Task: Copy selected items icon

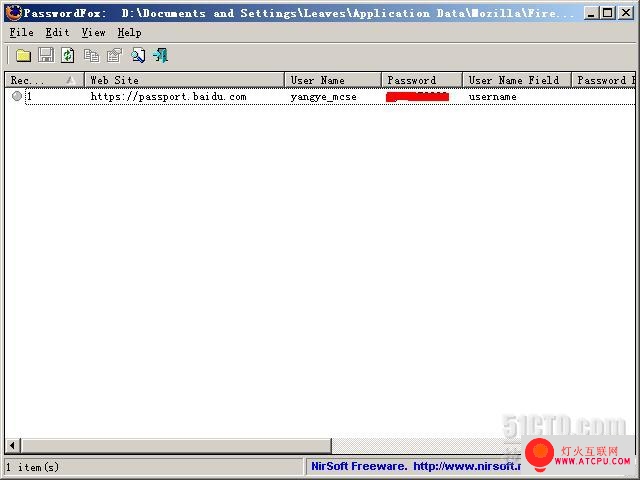Action: pos(91,56)
